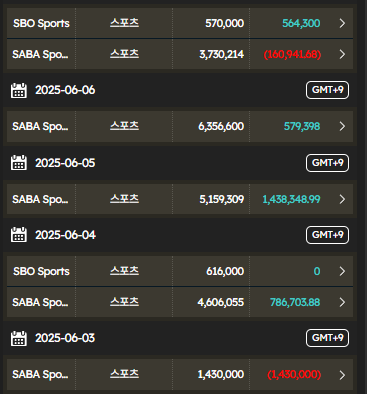The width and height of the screenshot is (367, 394).
Task: Open the chevron on the 3,730,214 SABA row
Action: [x=342, y=54]
